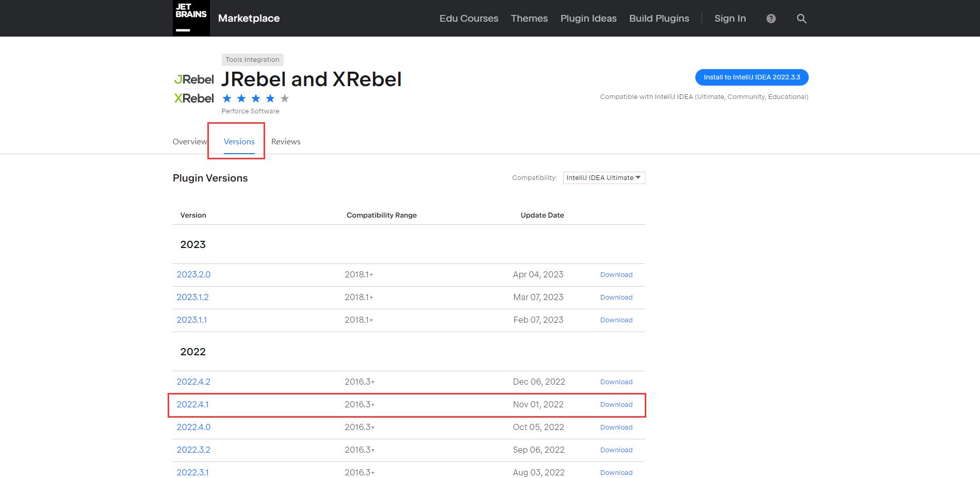Download the Oct 05, 2022 release
This screenshot has height=478, width=980.
616,427
